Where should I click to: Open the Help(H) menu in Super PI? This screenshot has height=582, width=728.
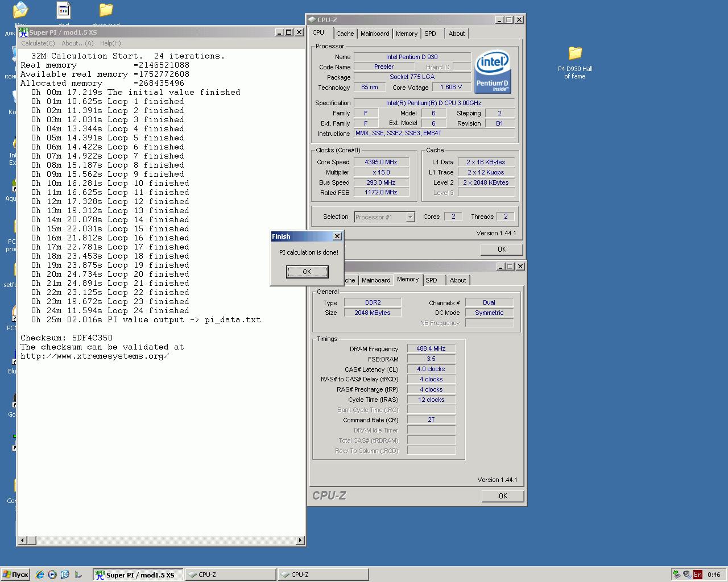pos(110,43)
